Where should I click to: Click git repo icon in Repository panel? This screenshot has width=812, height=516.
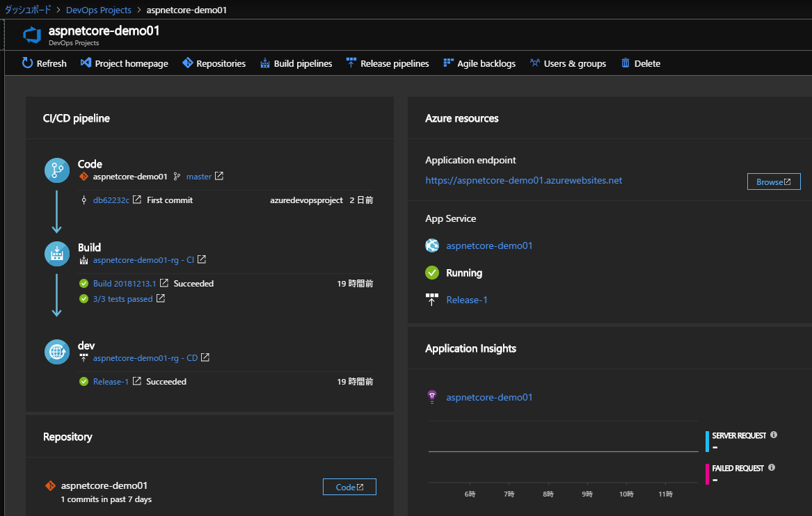(50, 485)
